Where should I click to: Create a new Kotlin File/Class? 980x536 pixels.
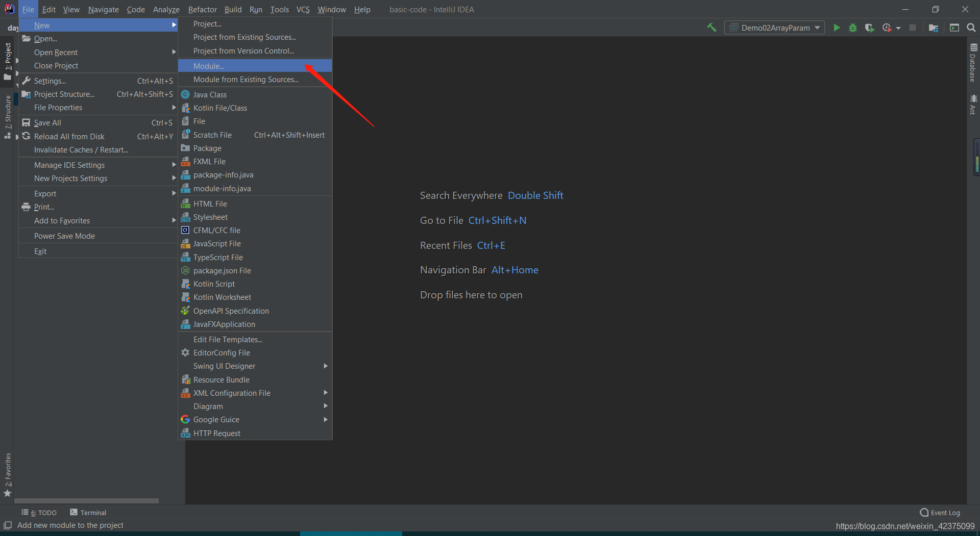pos(255,108)
